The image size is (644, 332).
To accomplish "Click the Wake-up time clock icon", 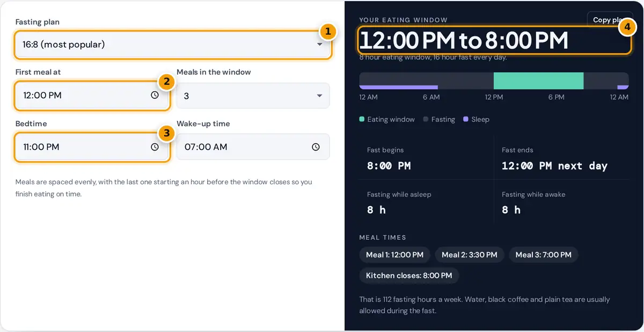I will [316, 147].
